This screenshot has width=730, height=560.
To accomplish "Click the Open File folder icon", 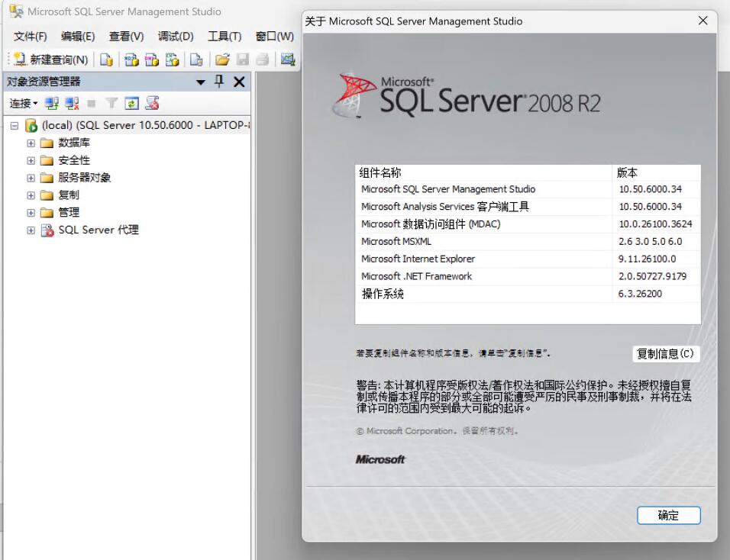I will pyautogui.click(x=222, y=60).
